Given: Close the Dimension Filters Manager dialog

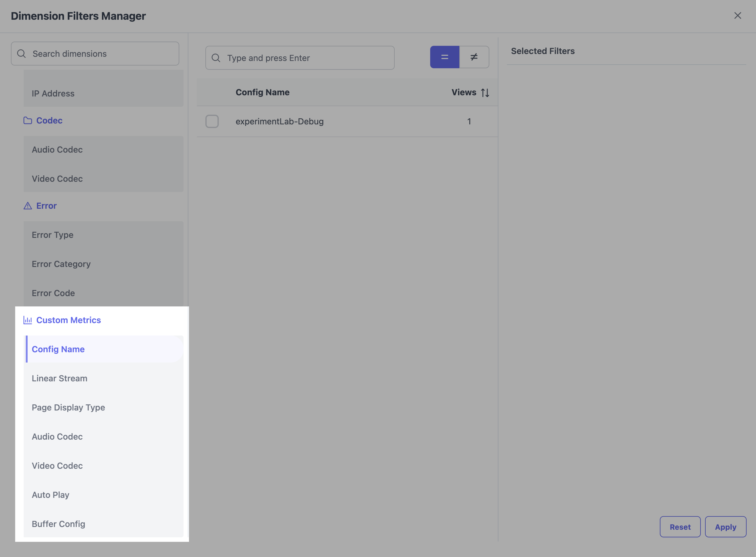Looking at the screenshot, I should pos(737,16).
